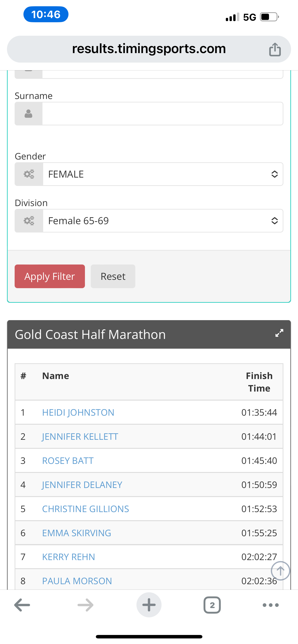The height and width of the screenshot is (644, 298).
Task: Open the browser three-dot menu
Action: click(270, 605)
